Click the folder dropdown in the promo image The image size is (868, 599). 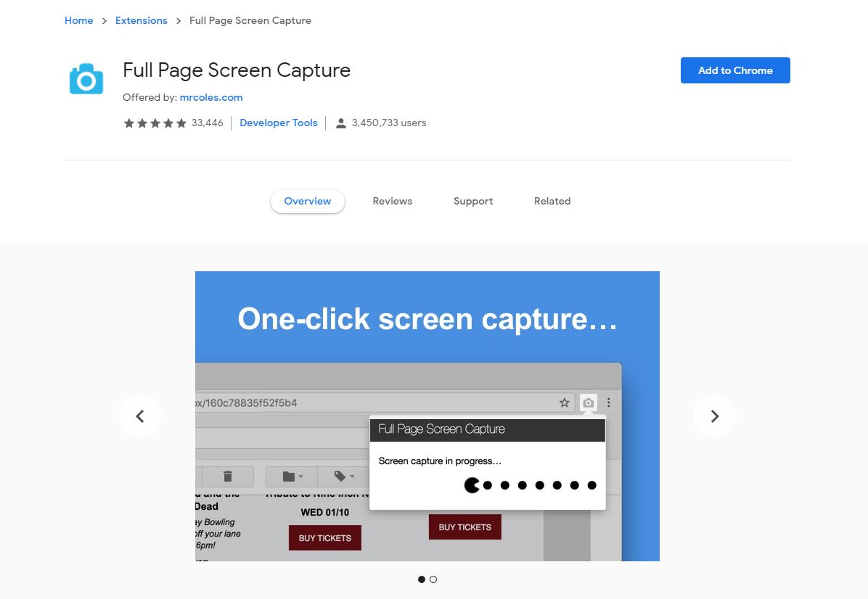[292, 476]
